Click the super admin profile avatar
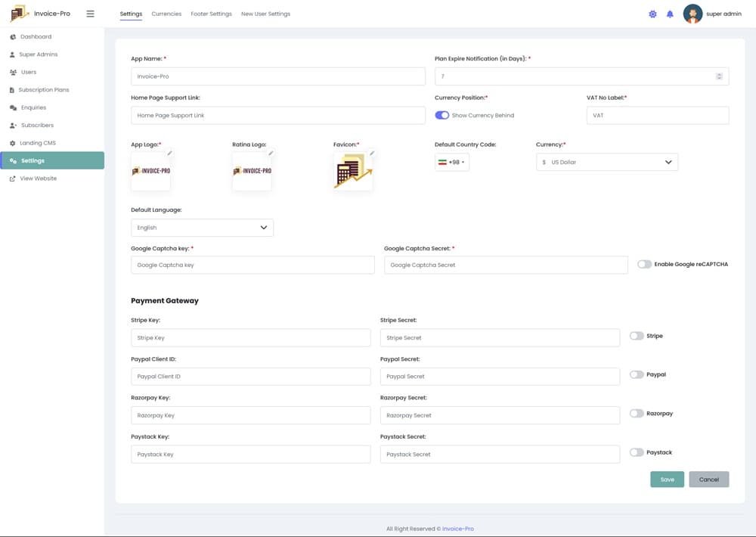 [692, 14]
